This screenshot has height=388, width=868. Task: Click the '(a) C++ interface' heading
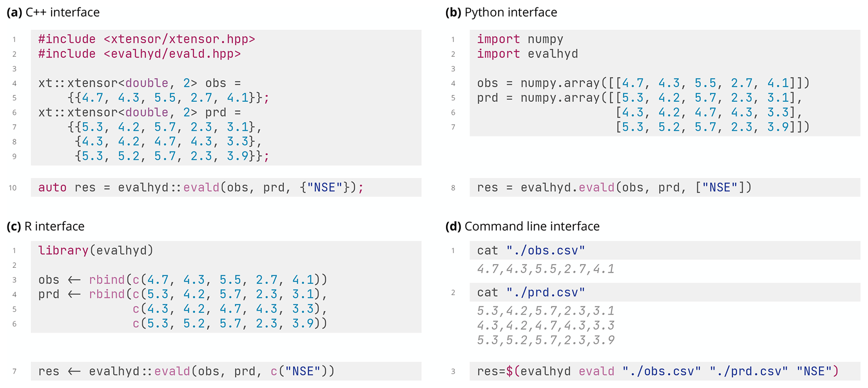(53, 13)
